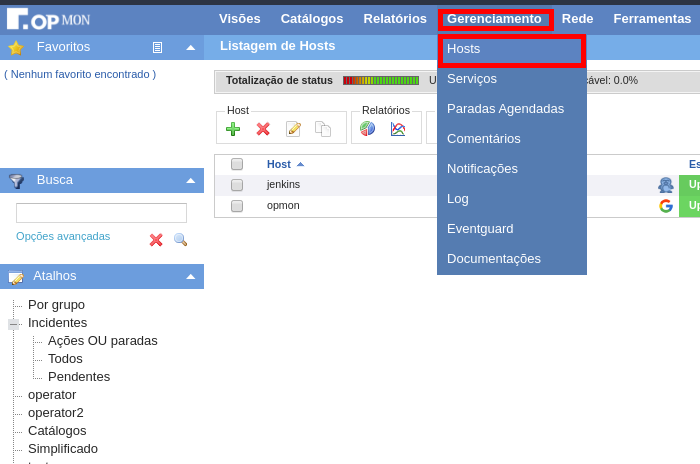Click the edit host pencil icon
Viewport: 700px width, 464px height.
tap(293, 129)
